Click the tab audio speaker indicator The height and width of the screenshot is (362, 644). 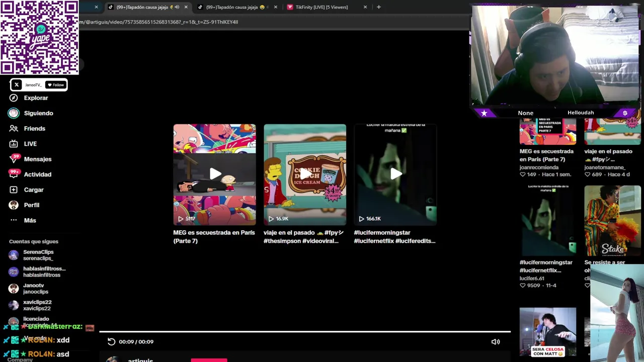tap(177, 7)
